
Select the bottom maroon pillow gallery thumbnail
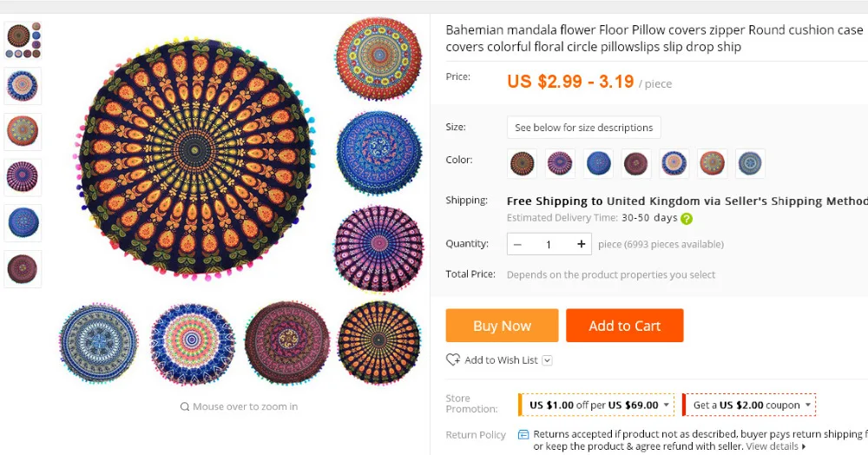coord(23,268)
